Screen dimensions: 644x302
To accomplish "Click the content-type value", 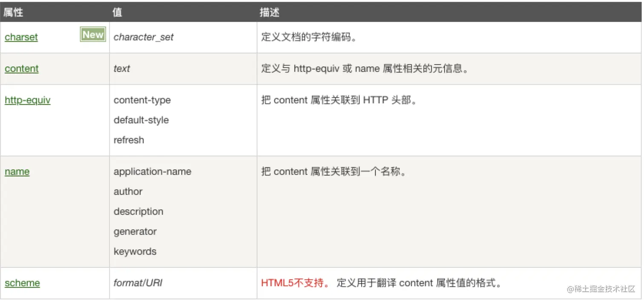I will click(142, 100).
